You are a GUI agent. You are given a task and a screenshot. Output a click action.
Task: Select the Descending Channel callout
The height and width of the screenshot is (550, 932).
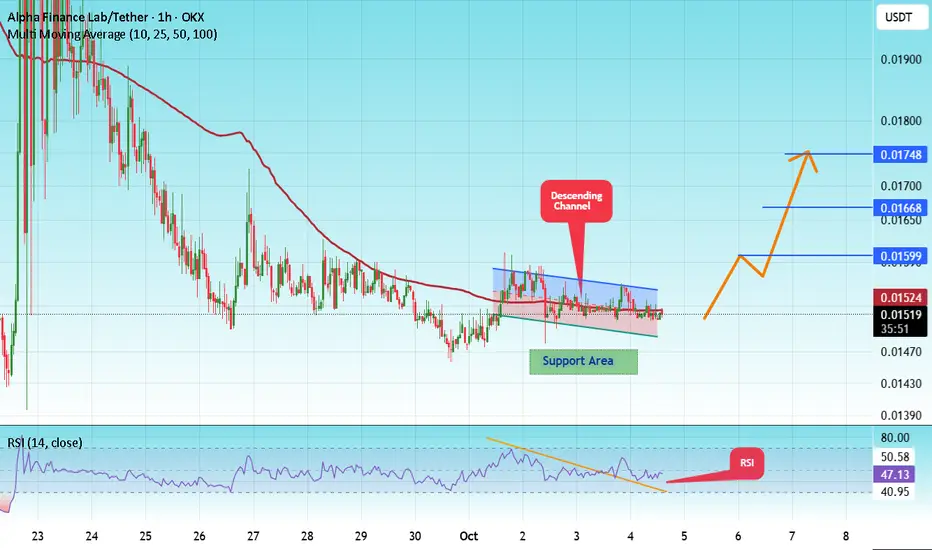(x=576, y=201)
